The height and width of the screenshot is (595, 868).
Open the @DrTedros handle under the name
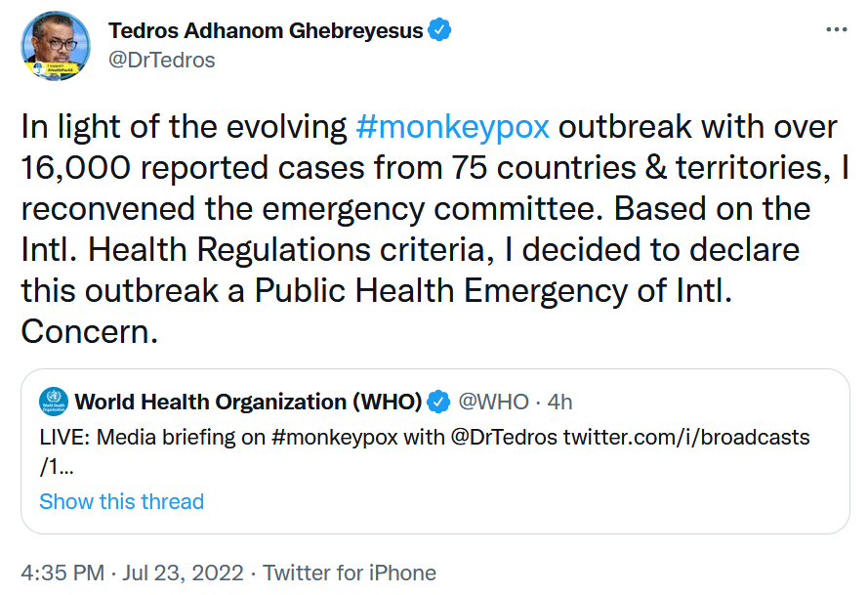point(162,60)
